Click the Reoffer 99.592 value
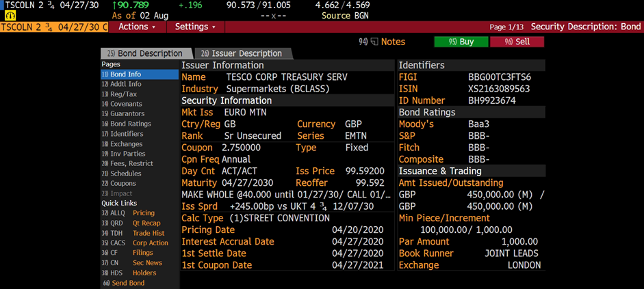 pos(370,183)
